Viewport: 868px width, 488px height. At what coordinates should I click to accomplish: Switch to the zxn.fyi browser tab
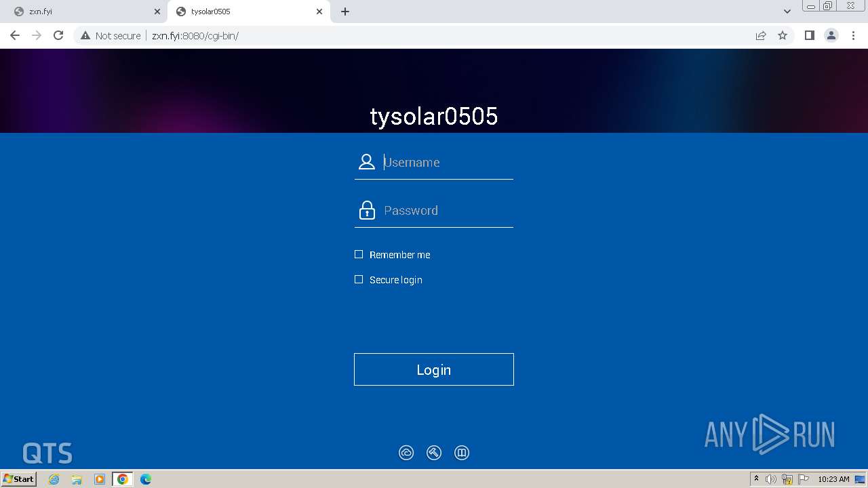[x=84, y=12]
